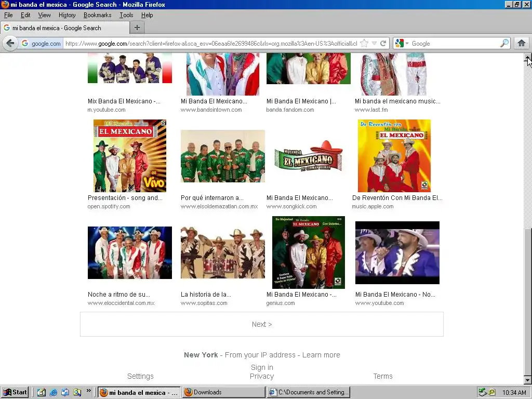532x399 pixels.
Task: Click the browser Back arrow button
Action: coord(10,44)
